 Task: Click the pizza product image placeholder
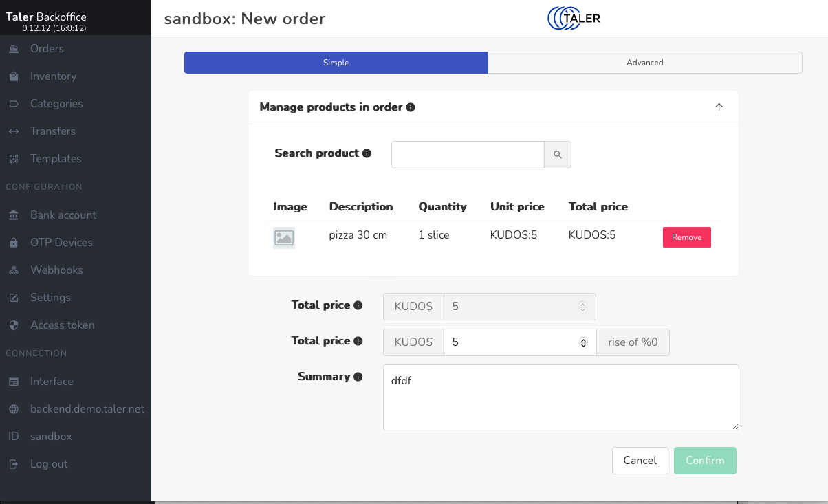(284, 238)
